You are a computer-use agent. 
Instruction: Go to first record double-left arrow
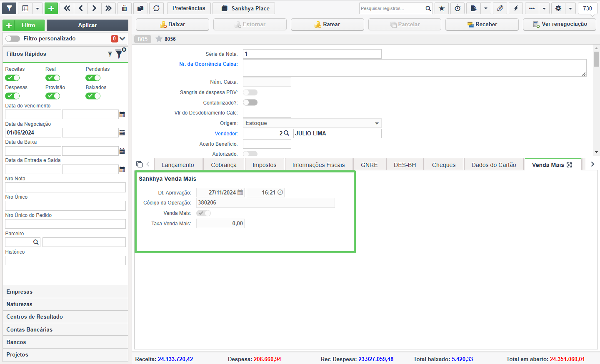pos(67,8)
